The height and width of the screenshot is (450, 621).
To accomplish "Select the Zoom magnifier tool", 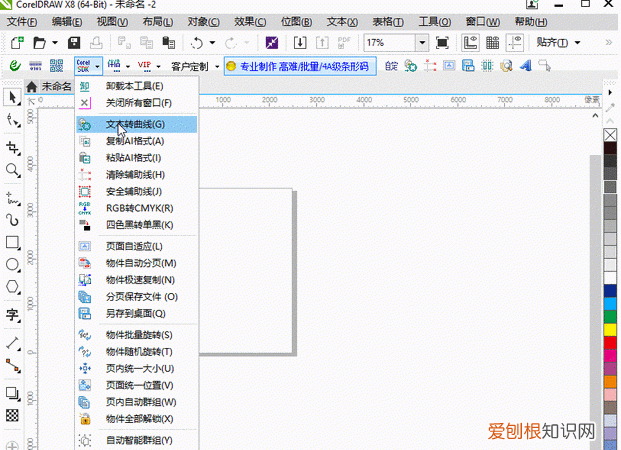I will (x=13, y=171).
